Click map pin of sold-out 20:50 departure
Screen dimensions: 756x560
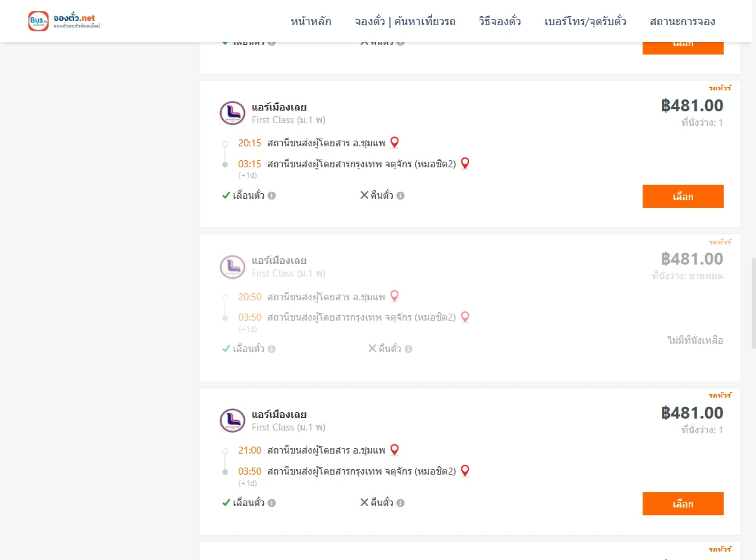[x=394, y=296]
